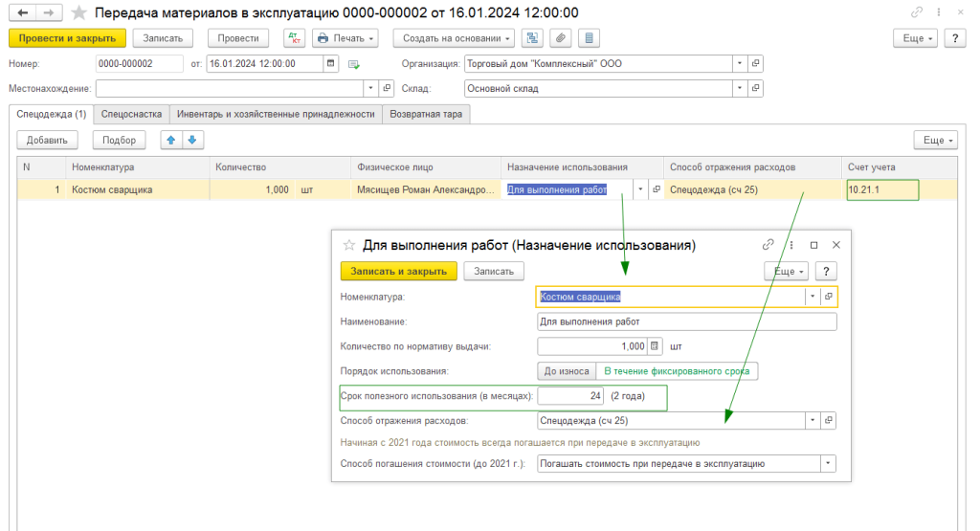
Task: Click Записать и закрыть in dialog
Action: tap(398, 271)
